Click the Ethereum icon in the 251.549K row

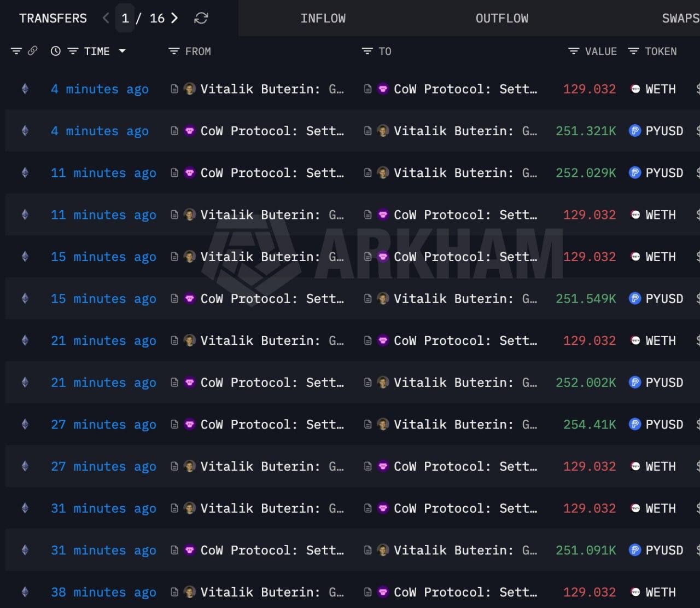(25, 298)
